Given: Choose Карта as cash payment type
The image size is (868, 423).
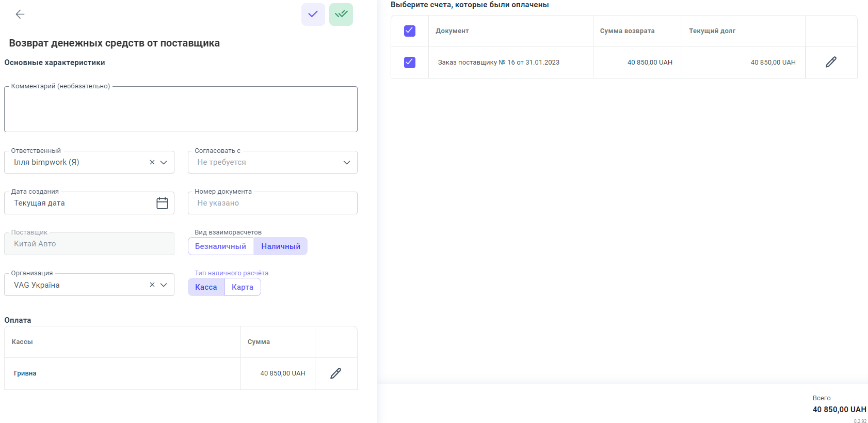Looking at the screenshot, I should click(243, 287).
